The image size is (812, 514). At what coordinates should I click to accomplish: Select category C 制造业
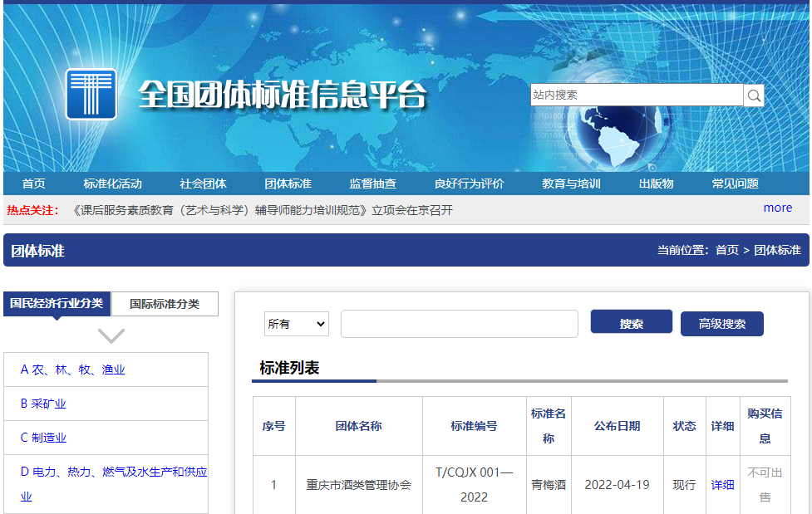click(43, 438)
